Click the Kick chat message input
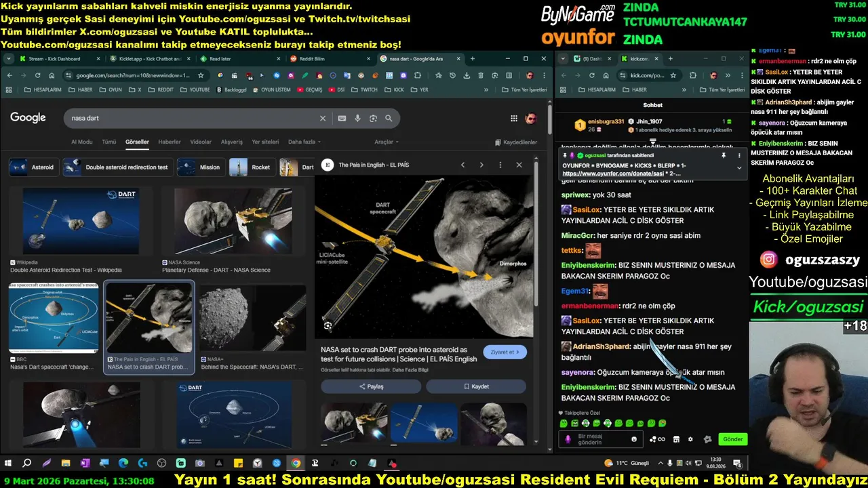The width and height of the screenshot is (868, 488). click(600, 439)
